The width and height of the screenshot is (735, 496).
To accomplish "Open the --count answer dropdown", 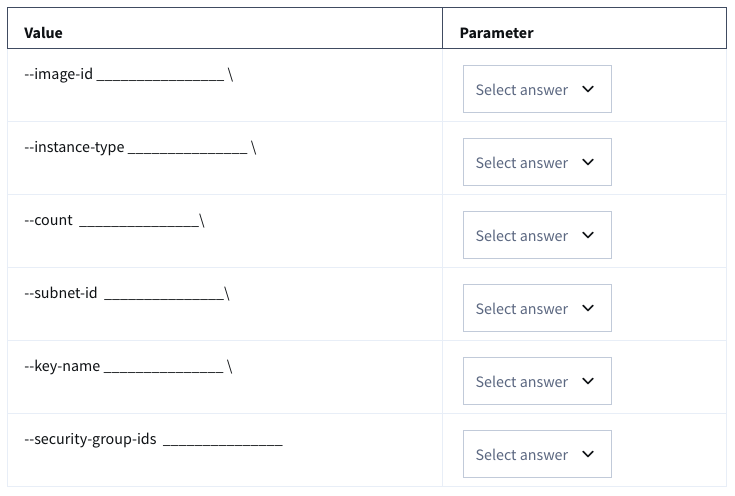I will pos(536,236).
